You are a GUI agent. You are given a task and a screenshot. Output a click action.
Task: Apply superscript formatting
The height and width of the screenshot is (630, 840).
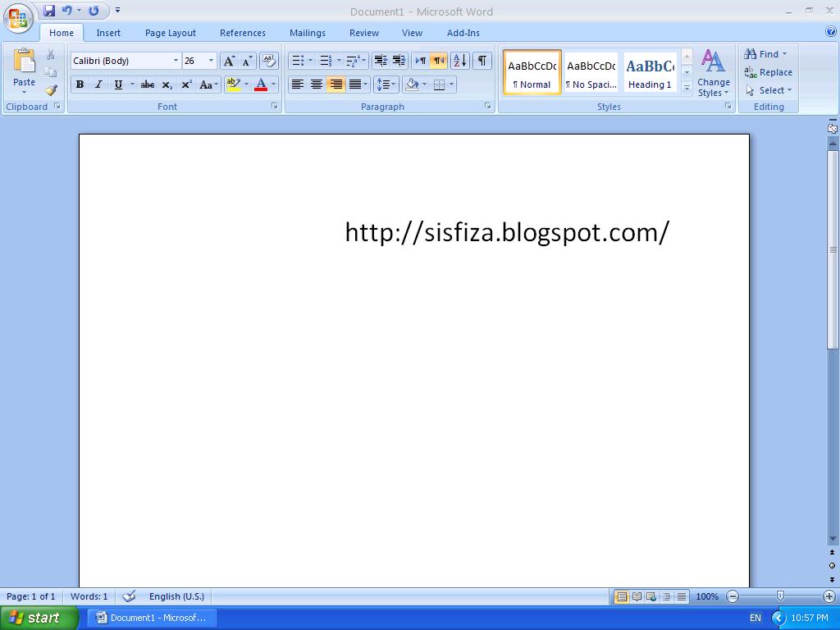click(186, 84)
